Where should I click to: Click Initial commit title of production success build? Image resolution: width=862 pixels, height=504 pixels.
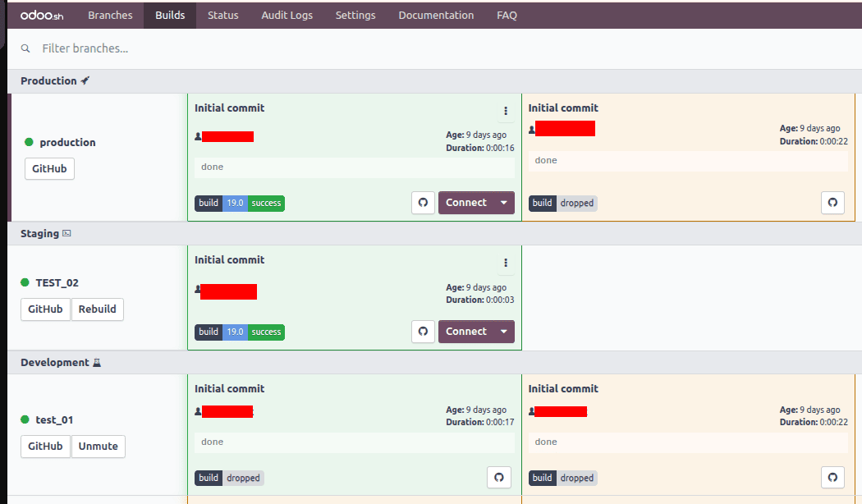click(229, 108)
